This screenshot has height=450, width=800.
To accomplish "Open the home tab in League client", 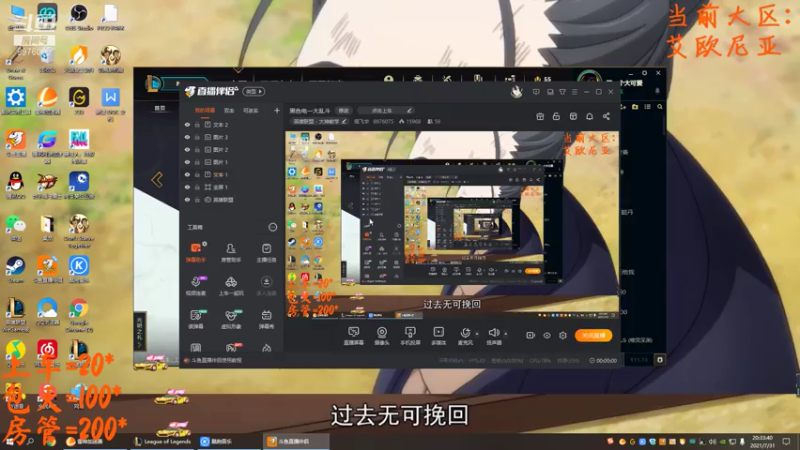I will (x=160, y=108).
